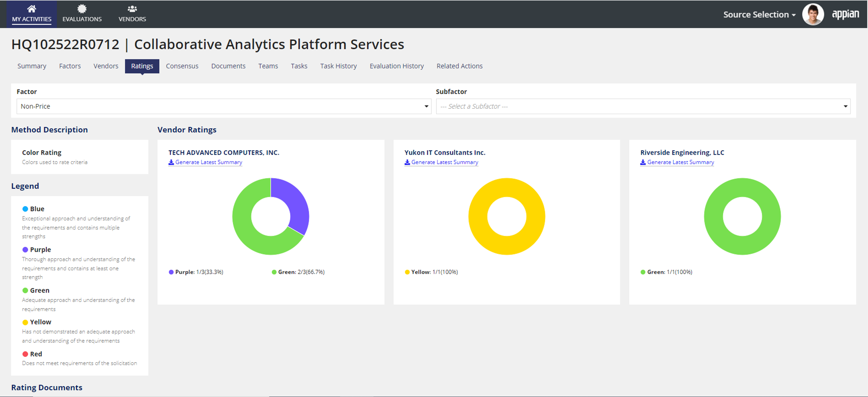Generate Latest Summary for Yukon IT Consultants
Screen dimensions: 868x397
pyautogui.click(x=444, y=162)
